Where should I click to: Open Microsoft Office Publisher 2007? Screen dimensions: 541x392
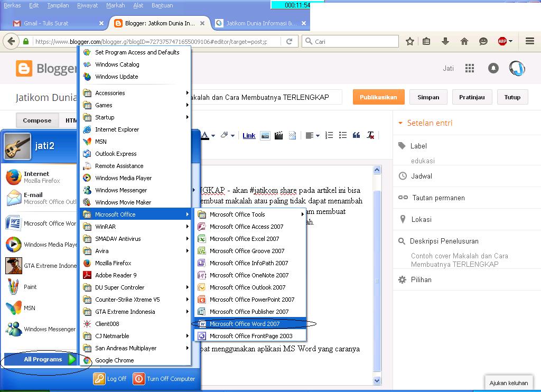[x=250, y=312]
